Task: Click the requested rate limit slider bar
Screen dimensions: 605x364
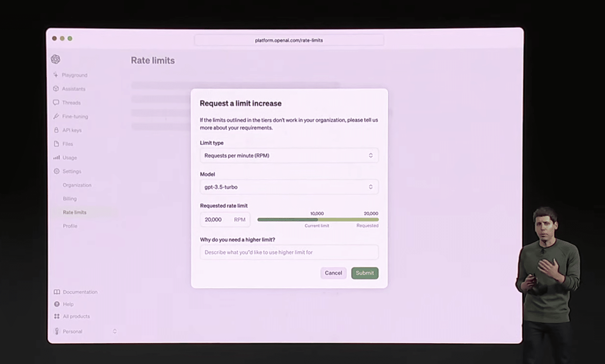Action: (x=318, y=220)
